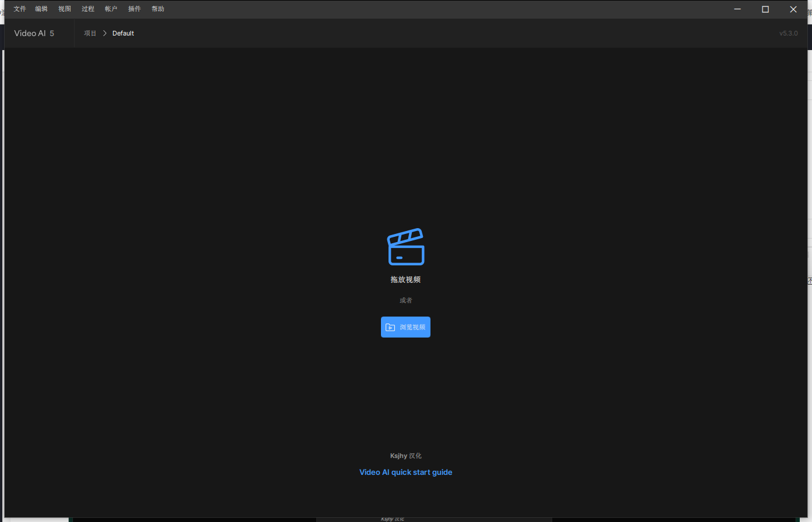Open the 帮助 menu

tap(158, 9)
